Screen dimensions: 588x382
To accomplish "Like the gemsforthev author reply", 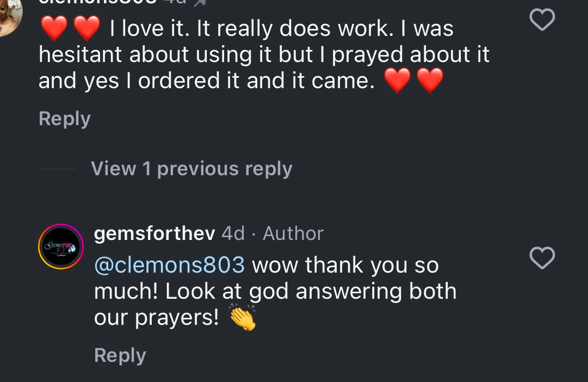I will click(x=542, y=258).
